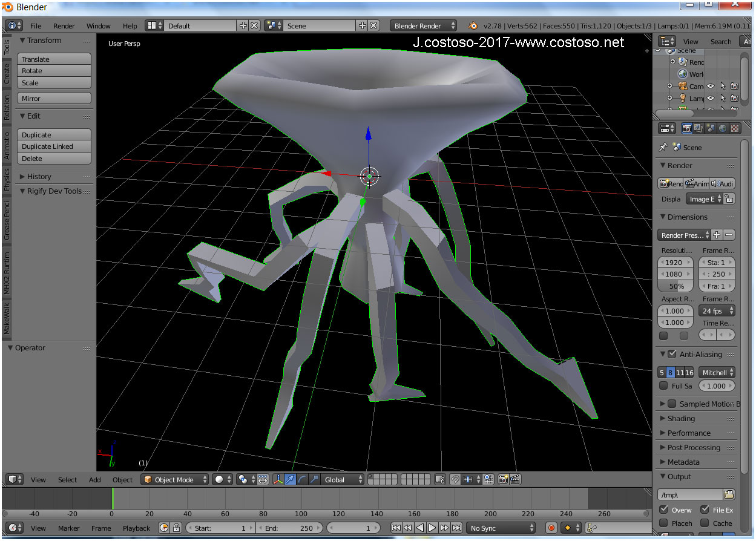Open file browser for output path
756x541 pixels.
pos(729,494)
